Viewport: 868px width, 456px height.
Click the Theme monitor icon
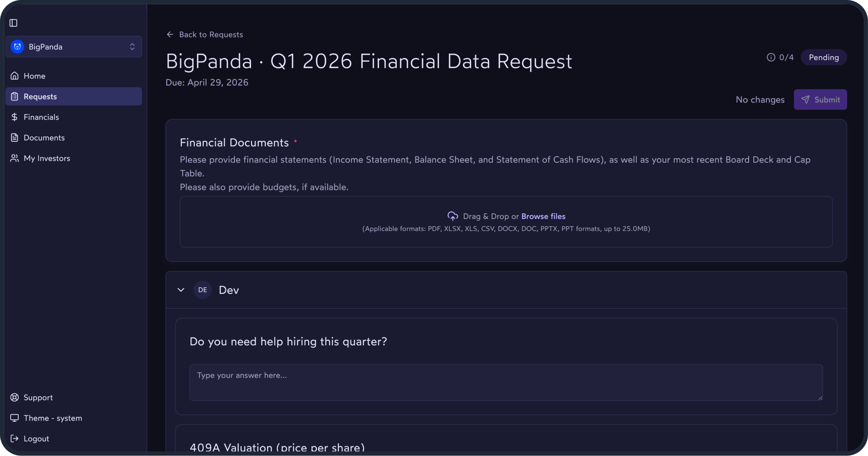(15, 418)
